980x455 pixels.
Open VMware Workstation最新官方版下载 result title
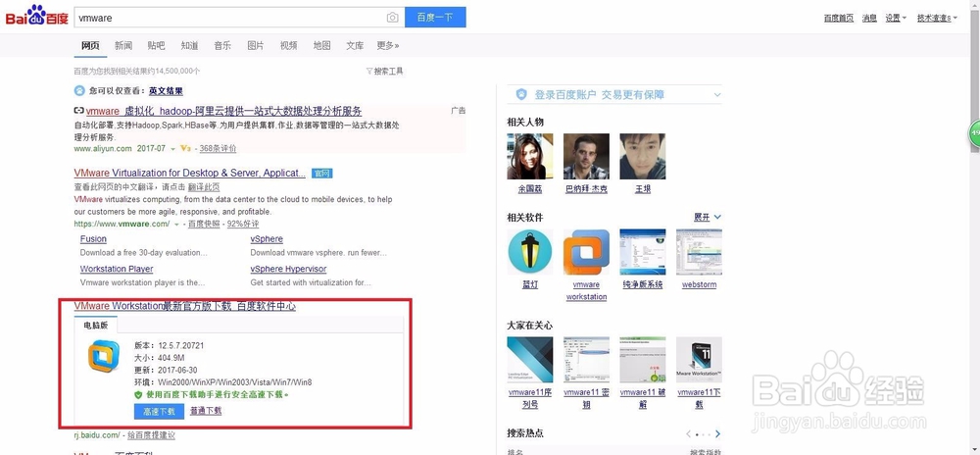[185, 306]
